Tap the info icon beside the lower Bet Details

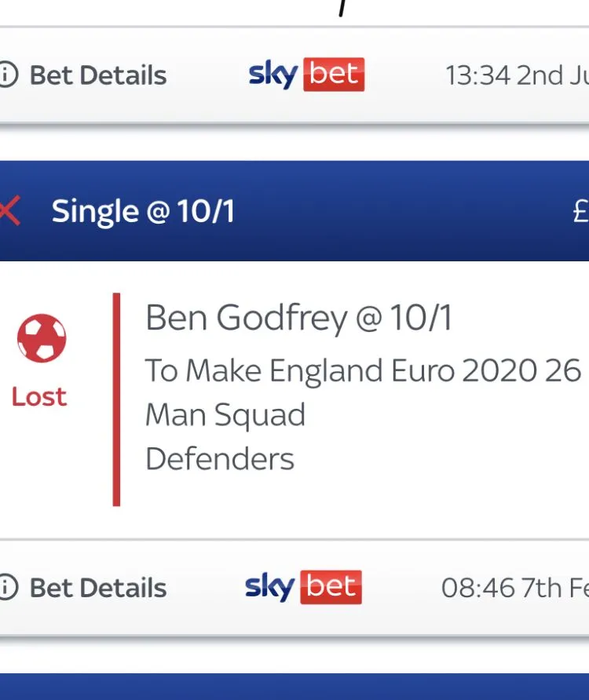click(x=7, y=587)
